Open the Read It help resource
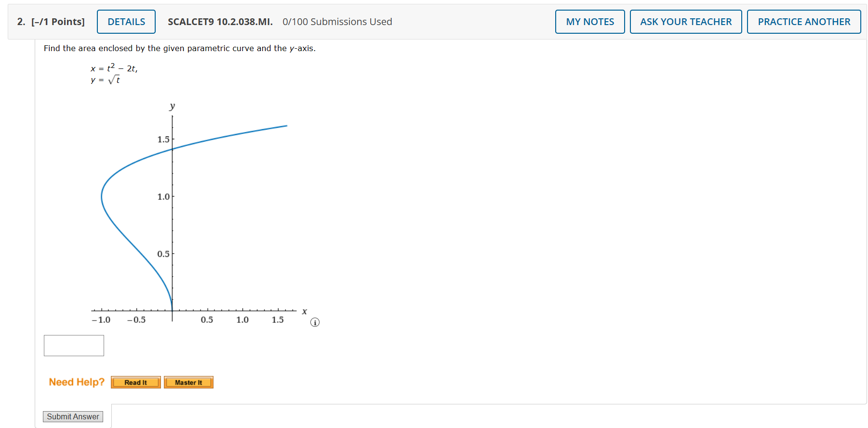 tap(135, 382)
